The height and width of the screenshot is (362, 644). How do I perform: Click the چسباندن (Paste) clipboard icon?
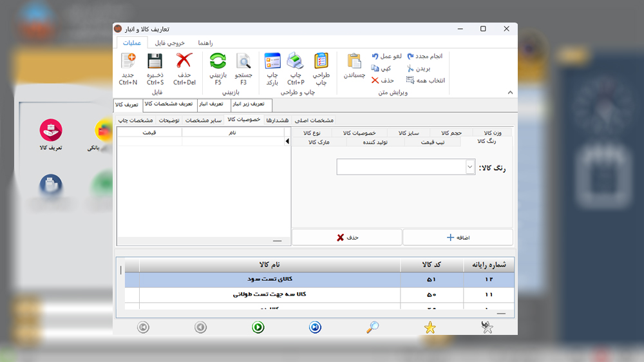[354, 62]
